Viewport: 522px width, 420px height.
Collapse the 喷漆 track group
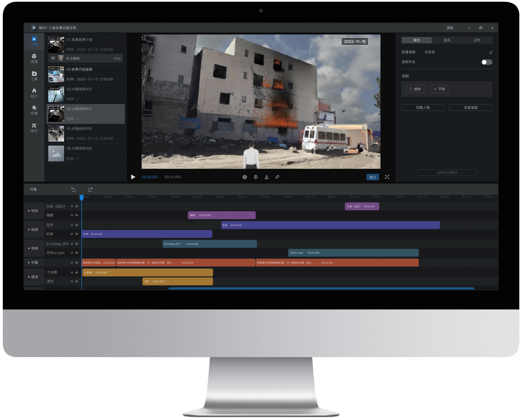pyautogui.click(x=29, y=277)
